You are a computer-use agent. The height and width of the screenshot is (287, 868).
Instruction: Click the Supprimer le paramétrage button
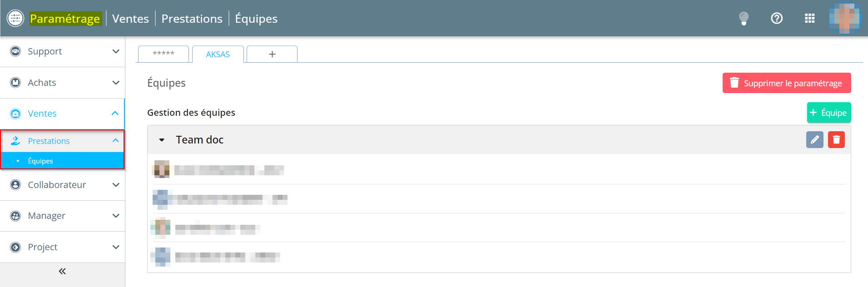tap(787, 83)
